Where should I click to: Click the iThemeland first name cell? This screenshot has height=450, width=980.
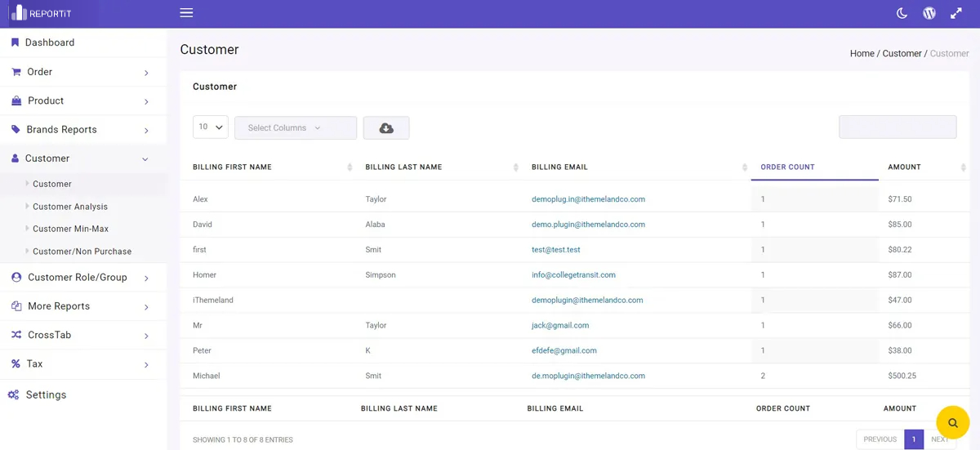point(213,301)
